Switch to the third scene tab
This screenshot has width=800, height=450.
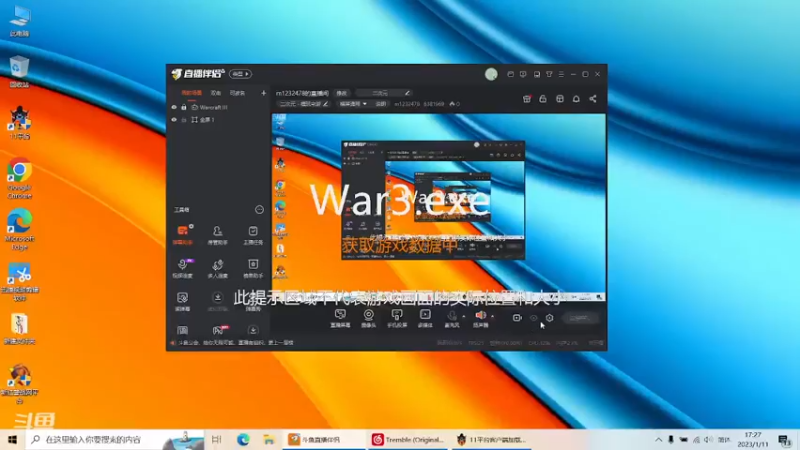click(237, 93)
